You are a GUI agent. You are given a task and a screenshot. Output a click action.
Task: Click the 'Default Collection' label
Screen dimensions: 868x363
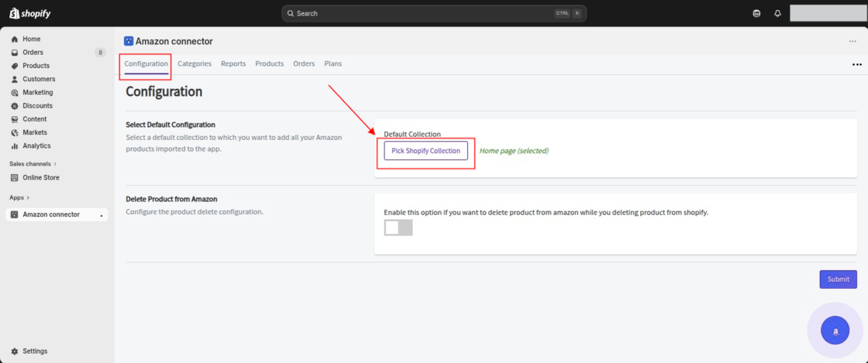pos(412,134)
